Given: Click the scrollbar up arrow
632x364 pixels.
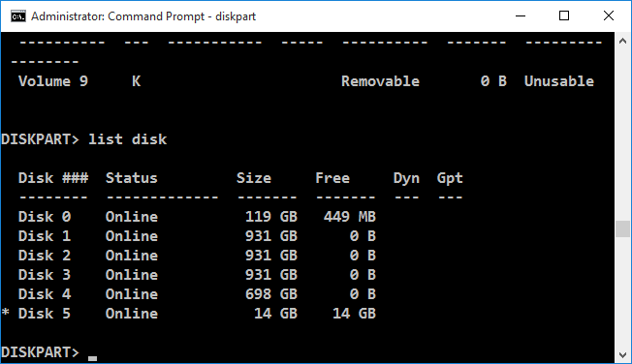Looking at the screenshot, I should point(622,41).
